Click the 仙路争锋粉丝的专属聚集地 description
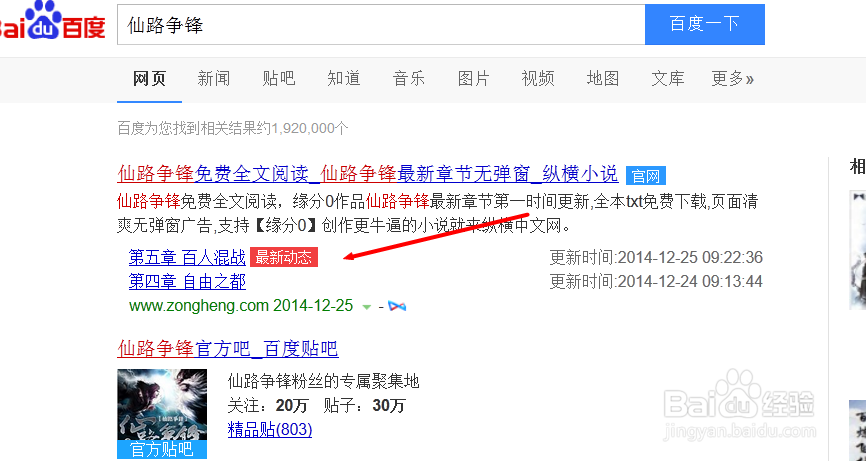This screenshot has width=866, height=461. [324, 381]
